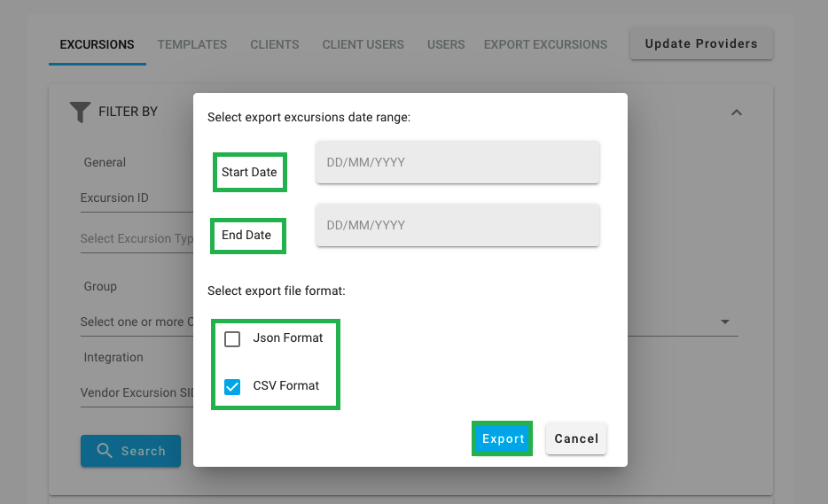Click the Start Date label
The image size is (828, 504).
point(249,172)
